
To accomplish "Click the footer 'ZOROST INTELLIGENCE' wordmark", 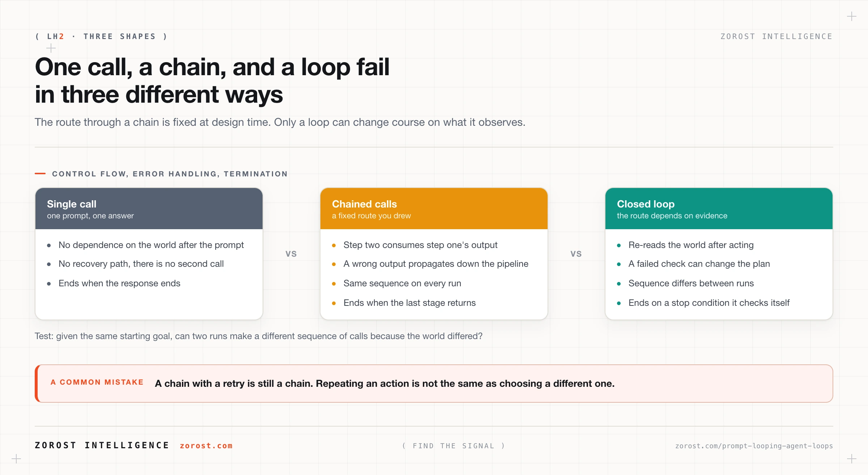I will pyautogui.click(x=102, y=445).
